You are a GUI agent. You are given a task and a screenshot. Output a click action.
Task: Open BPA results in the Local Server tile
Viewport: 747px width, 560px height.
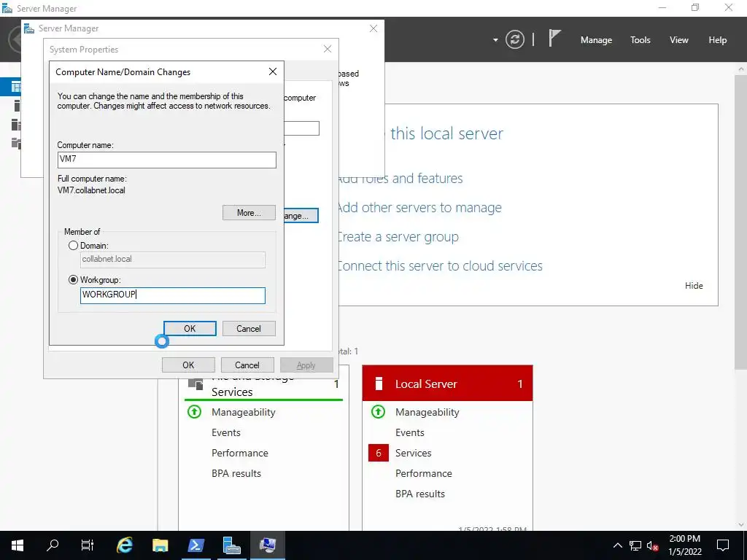pos(419,494)
